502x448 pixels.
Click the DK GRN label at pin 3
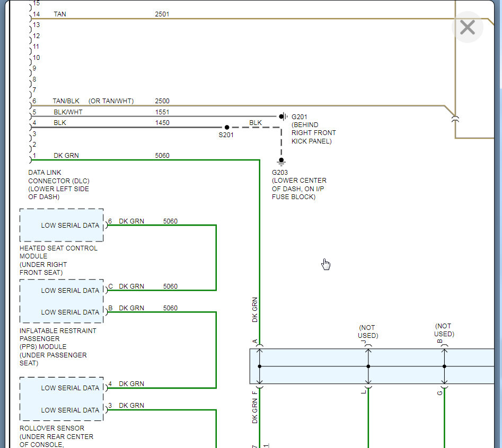(x=131, y=406)
